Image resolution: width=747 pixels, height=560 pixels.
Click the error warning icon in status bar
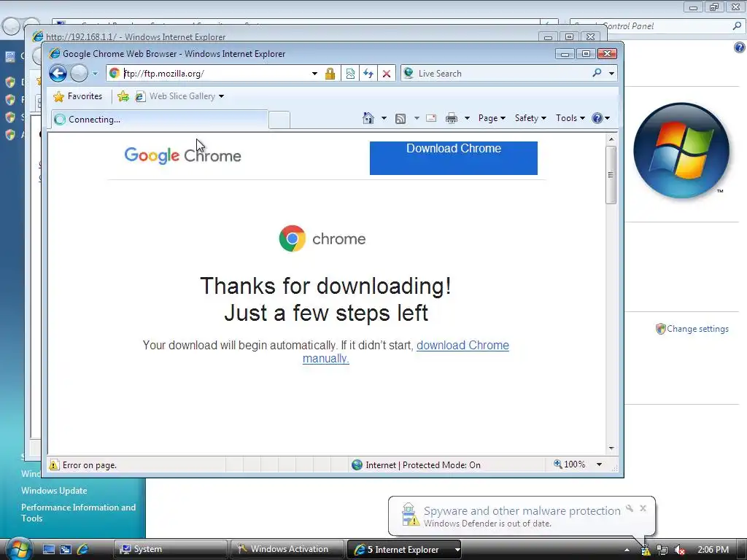tap(54, 464)
